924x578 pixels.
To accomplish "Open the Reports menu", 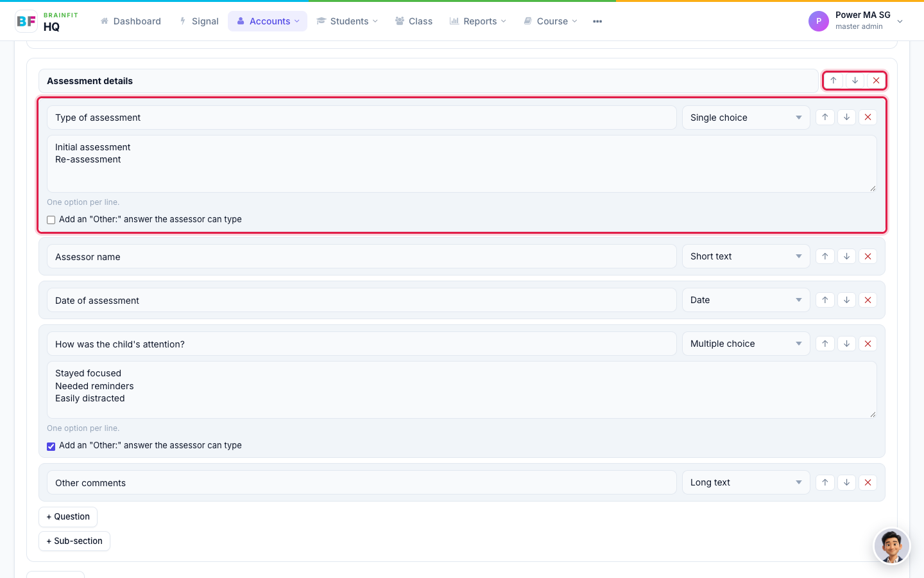I will point(478,21).
